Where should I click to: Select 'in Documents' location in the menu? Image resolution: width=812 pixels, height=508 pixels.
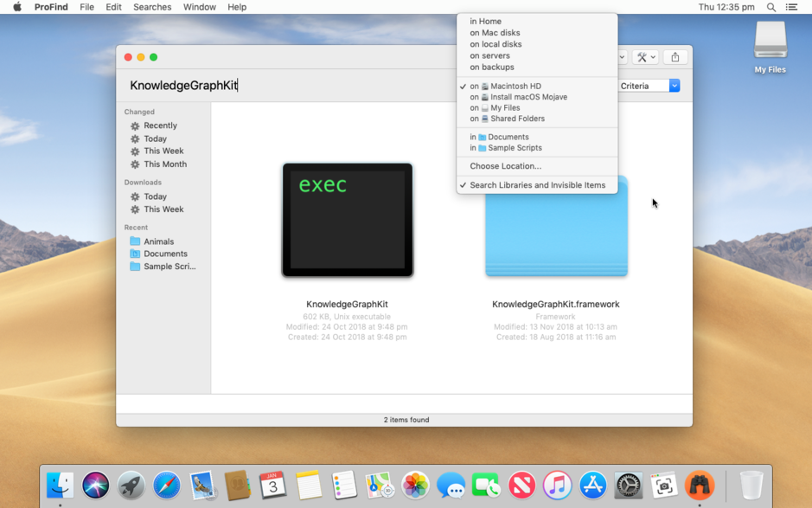click(x=537, y=137)
